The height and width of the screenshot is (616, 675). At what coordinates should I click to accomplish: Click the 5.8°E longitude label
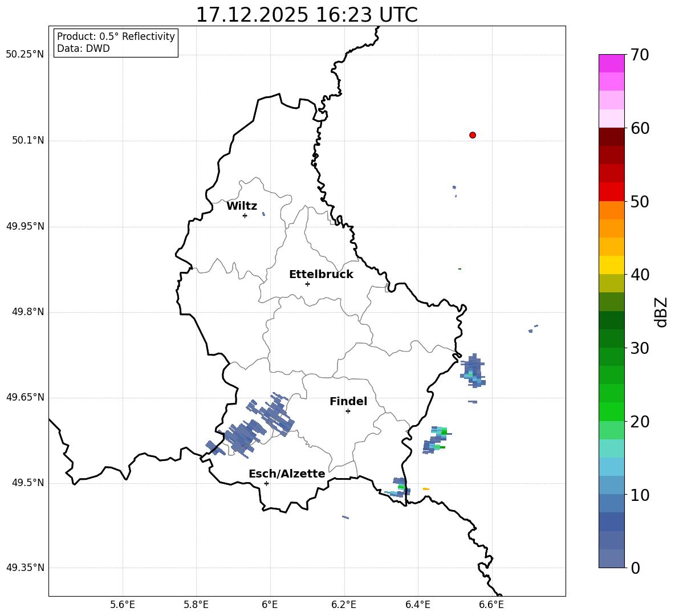(196, 605)
